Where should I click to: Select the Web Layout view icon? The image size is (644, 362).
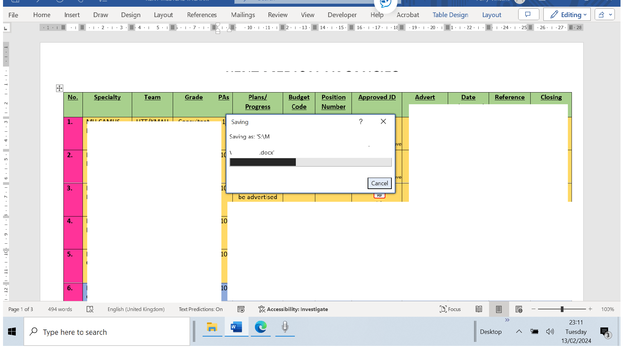519,309
